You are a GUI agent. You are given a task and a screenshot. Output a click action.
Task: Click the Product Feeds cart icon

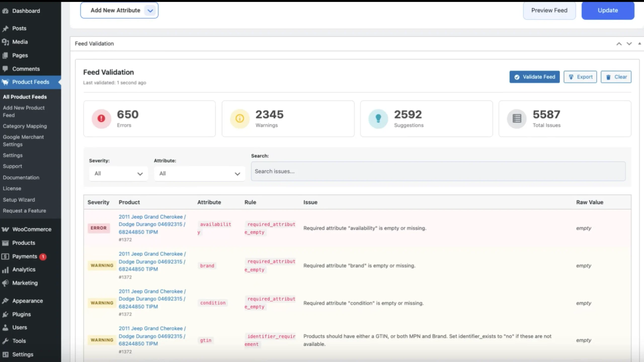[x=6, y=82]
